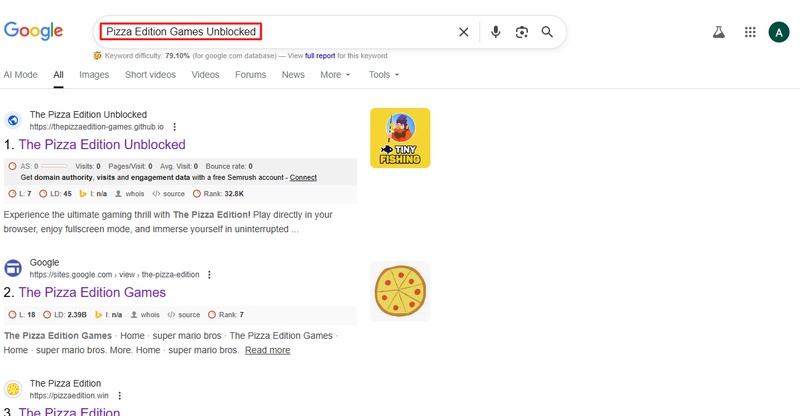
Task: Click the SEOquake icon beside Keyword difficulty
Action: (97, 56)
